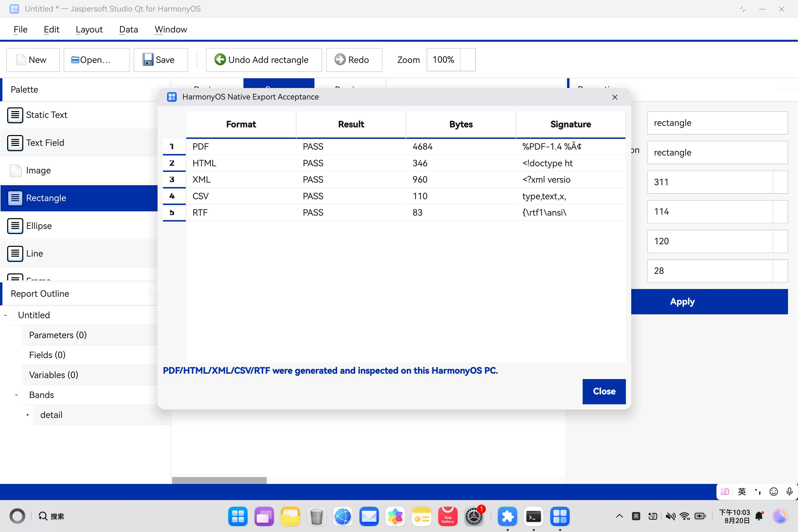This screenshot has height=532, width=798.
Task: Select the HTML format cell
Action: click(x=241, y=163)
